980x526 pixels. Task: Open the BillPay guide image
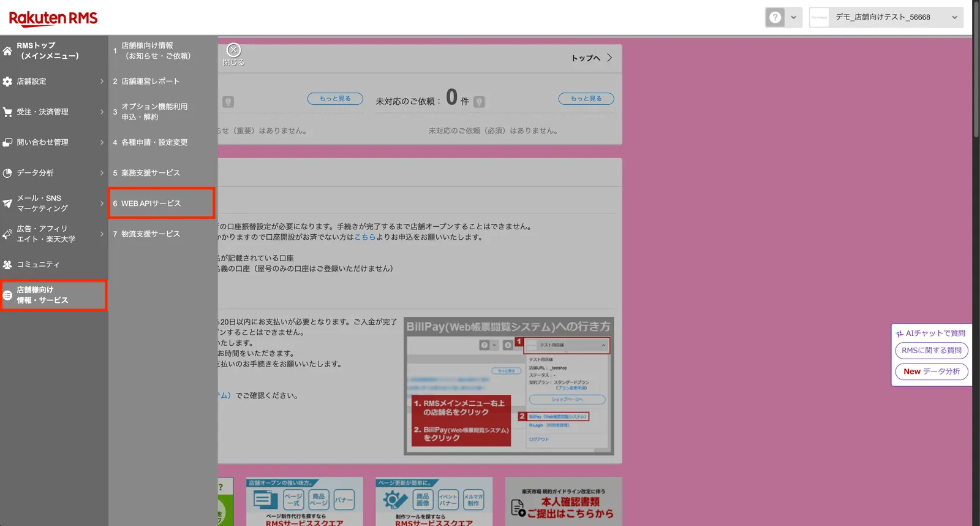pyautogui.click(x=509, y=386)
